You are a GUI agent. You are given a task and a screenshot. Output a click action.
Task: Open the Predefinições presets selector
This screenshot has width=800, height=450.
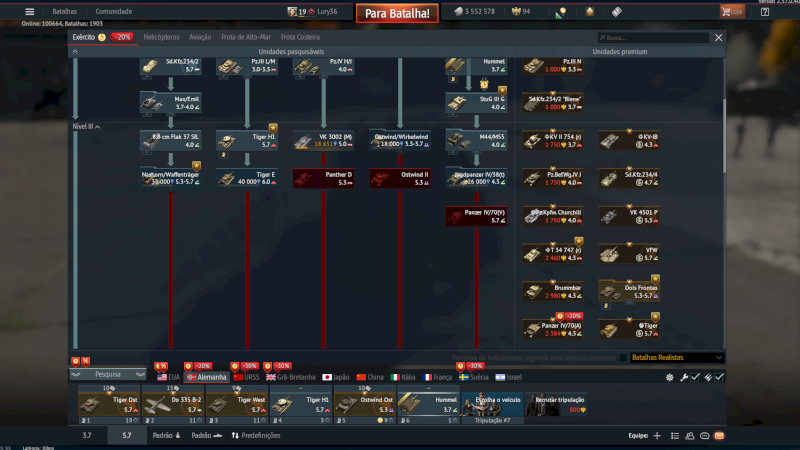[x=256, y=436]
